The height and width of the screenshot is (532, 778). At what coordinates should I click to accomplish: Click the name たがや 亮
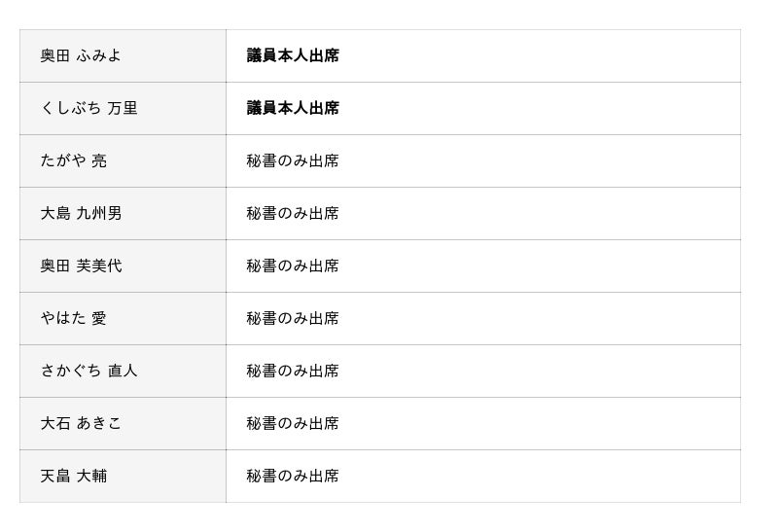click(74, 161)
